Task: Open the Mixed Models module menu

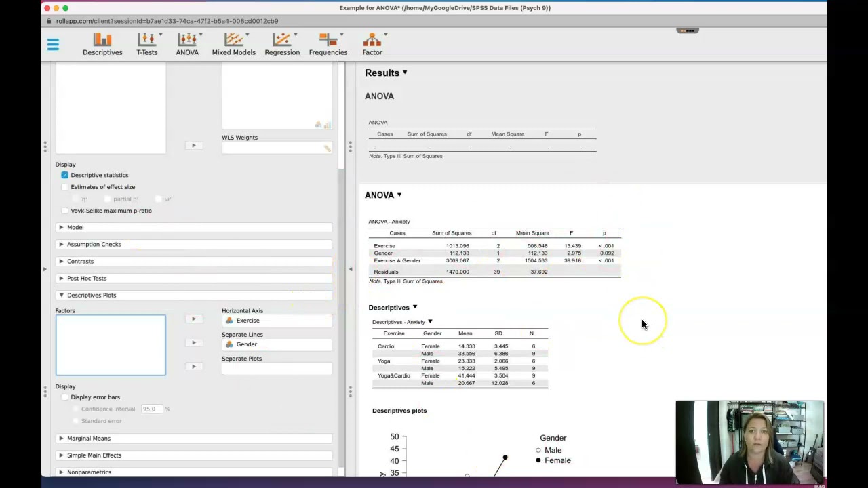Action: [233, 44]
